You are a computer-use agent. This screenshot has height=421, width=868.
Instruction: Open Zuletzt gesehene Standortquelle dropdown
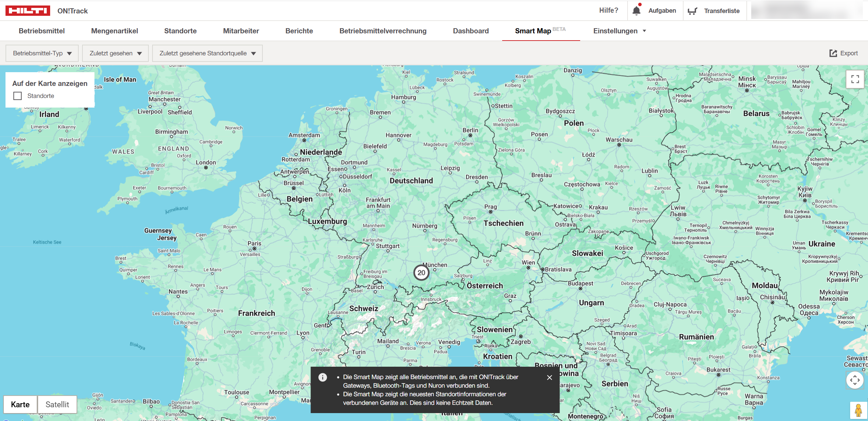coord(207,53)
